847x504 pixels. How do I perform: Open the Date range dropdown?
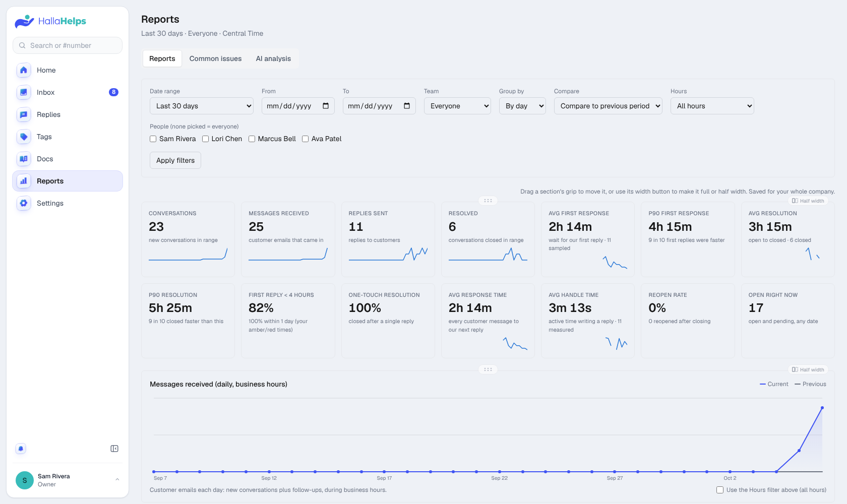(x=202, y=106)
